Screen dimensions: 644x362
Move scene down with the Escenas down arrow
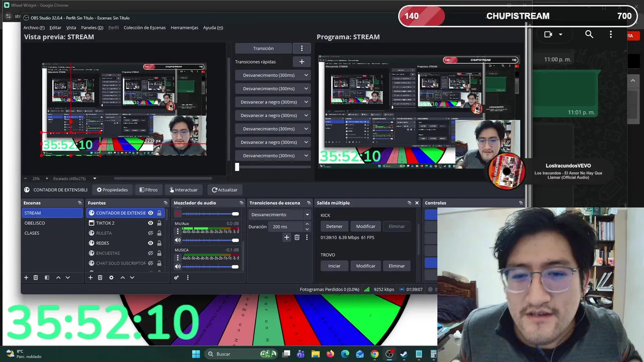(x=67, y=278)
